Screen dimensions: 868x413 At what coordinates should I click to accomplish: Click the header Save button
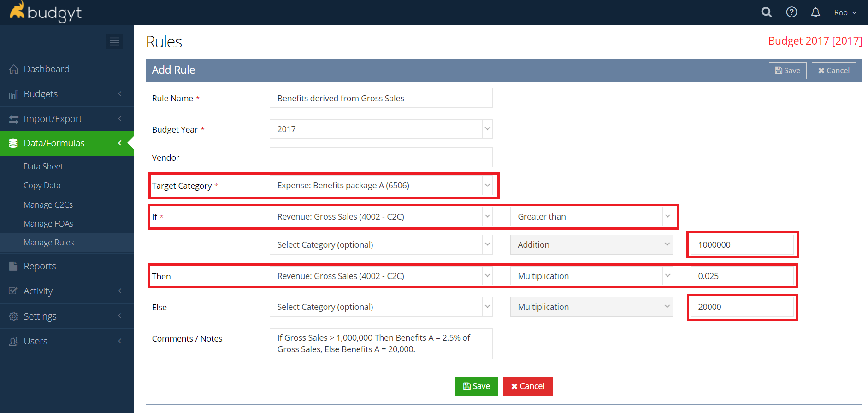tap(787, 70)
